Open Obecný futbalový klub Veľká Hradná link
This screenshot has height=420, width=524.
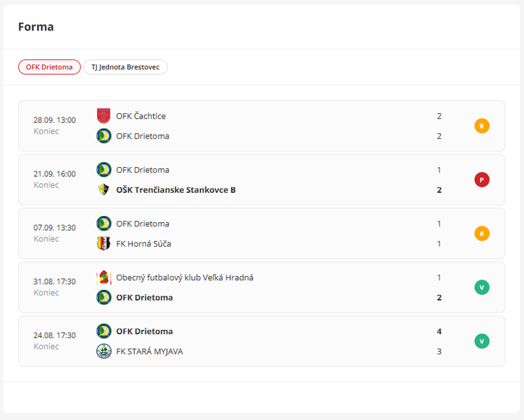(x=184, y=277)
